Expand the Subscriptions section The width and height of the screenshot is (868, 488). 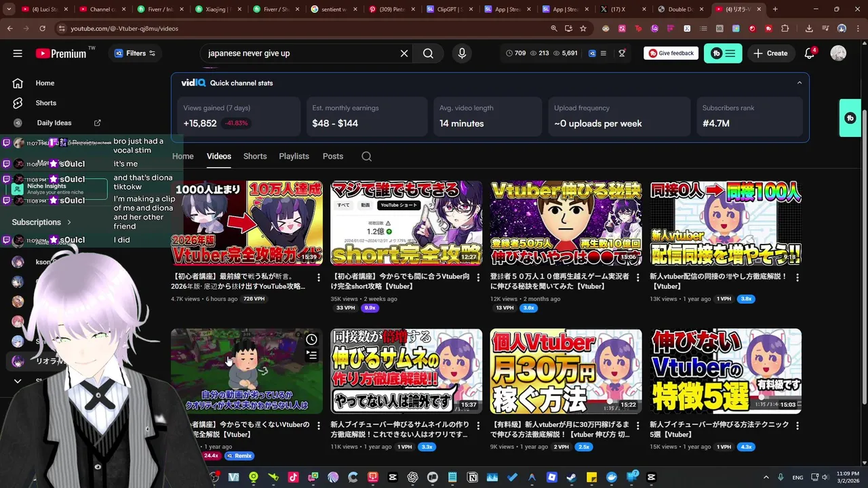coord(42,222)
